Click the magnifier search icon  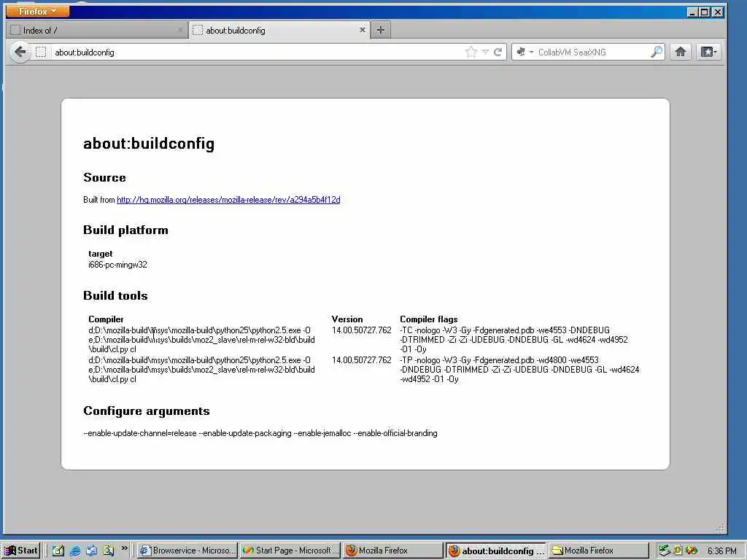[657, 52]
